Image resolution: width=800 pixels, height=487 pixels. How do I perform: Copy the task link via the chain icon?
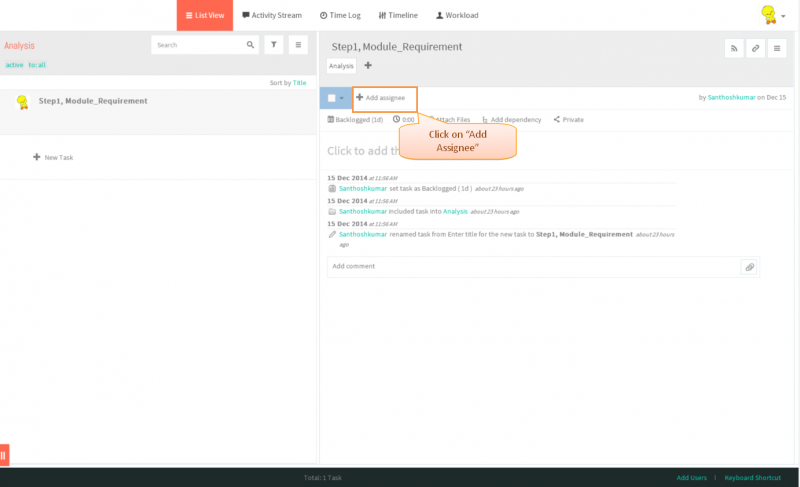756,48
